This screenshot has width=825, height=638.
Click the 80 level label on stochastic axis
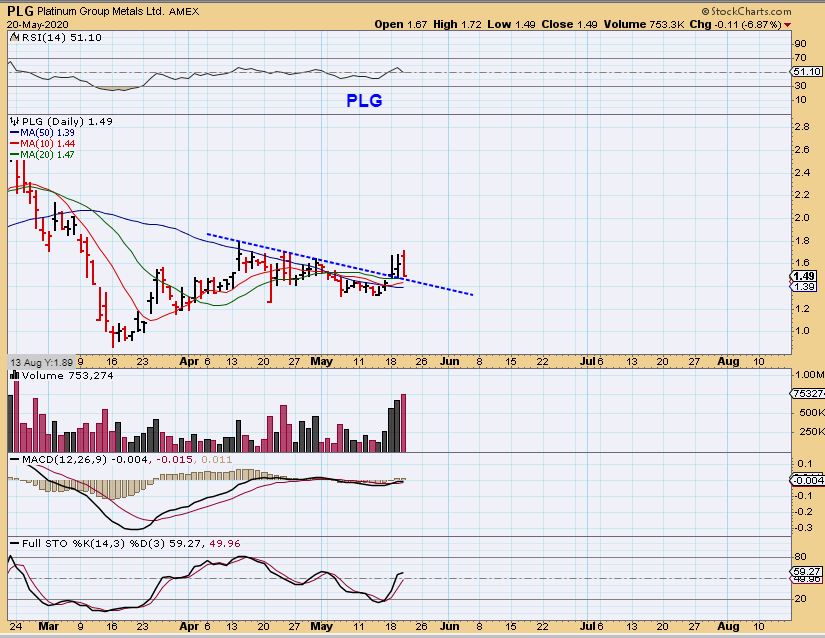pos(800,556)
